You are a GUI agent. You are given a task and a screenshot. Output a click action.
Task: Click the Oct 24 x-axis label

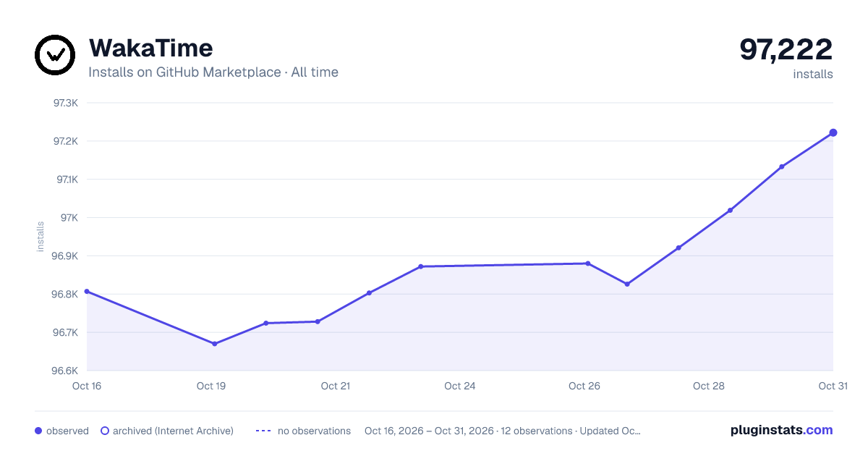460,386
